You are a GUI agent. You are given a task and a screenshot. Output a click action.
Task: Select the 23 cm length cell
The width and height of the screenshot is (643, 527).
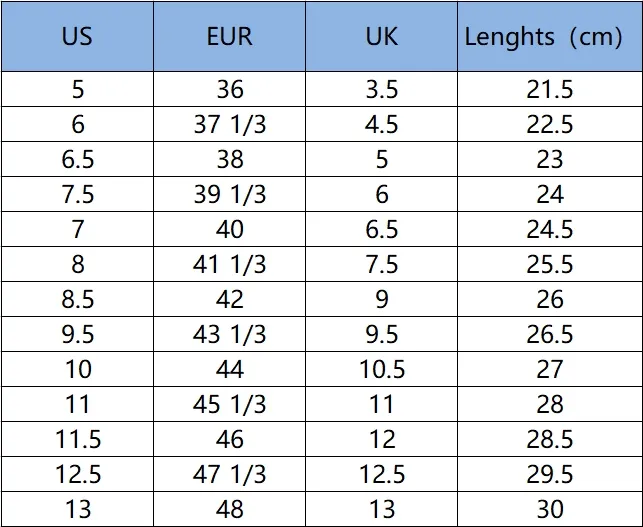[549, 160]
